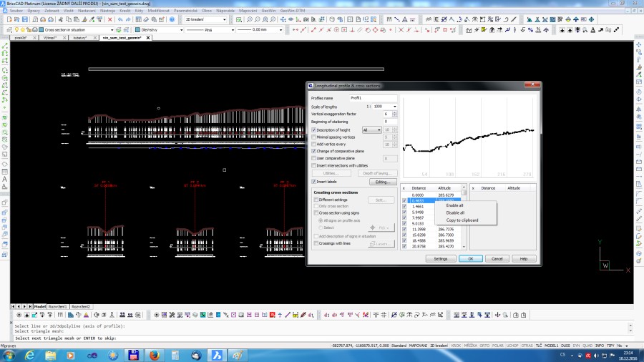Open the GeoWin-DTM menu
Screen dimensions: 644x362
tap(293, 11)
